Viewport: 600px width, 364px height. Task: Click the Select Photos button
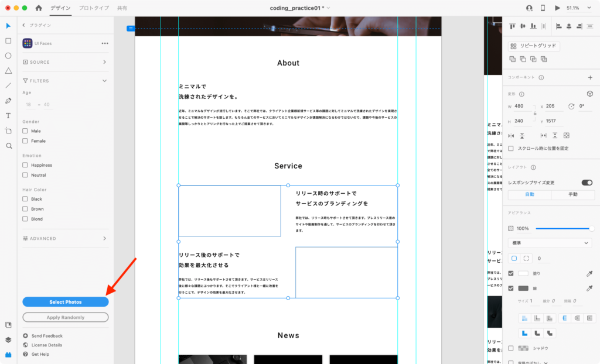tap(66, 302)
